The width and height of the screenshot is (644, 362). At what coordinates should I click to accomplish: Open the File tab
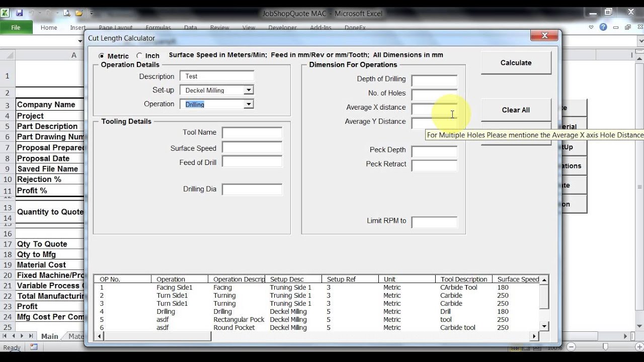click(x=16, y=28)
